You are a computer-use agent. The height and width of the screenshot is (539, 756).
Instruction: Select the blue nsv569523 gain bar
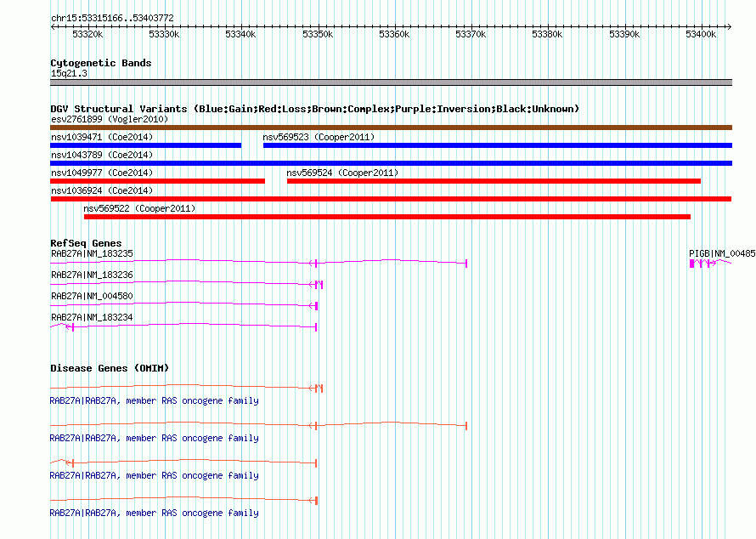click(498, 145)
